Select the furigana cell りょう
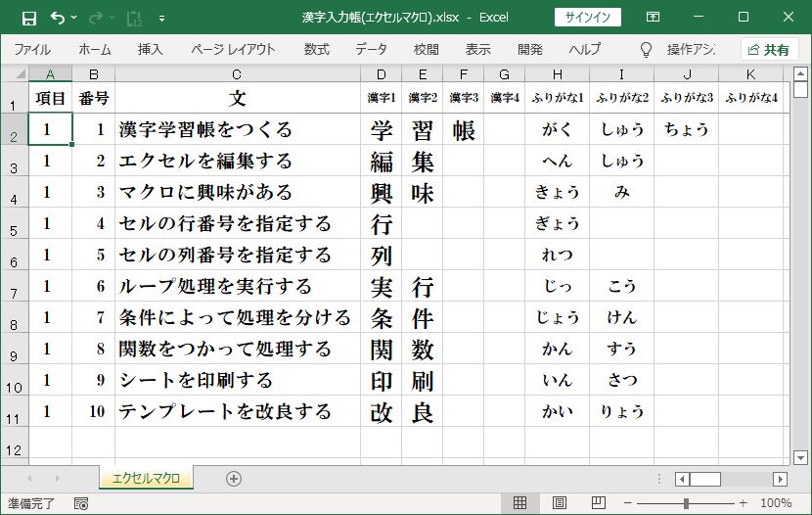 (621, 411)
